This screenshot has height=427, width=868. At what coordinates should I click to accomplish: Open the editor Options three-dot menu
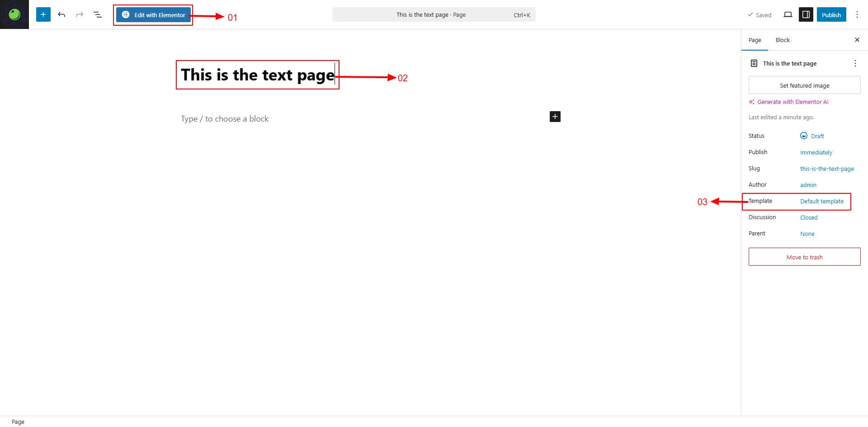coord(857,14)
